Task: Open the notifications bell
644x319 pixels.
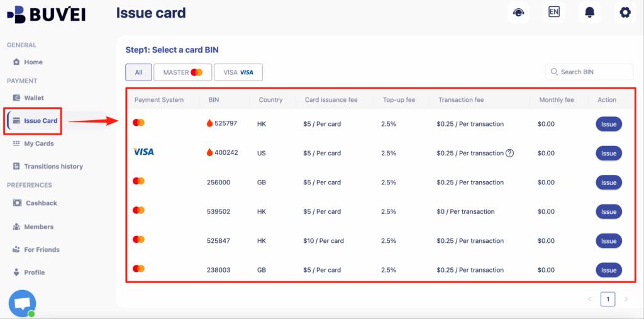Action: pos(589,13)
